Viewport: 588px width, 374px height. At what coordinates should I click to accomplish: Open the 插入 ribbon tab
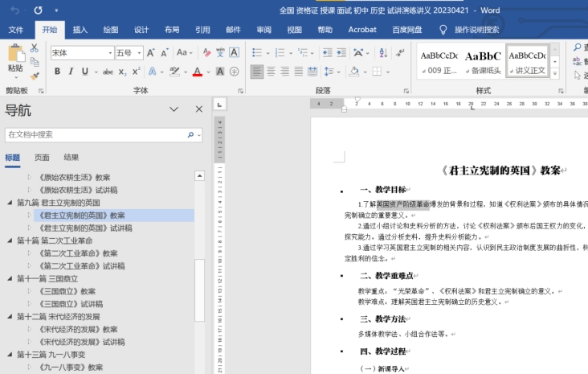tap(80, 30)
